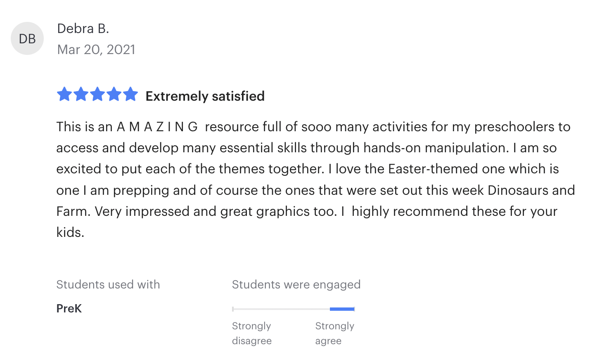602x364 pixels.
Task: Open reviewer Debra B.'s name
Action: [x=83, y=28]
